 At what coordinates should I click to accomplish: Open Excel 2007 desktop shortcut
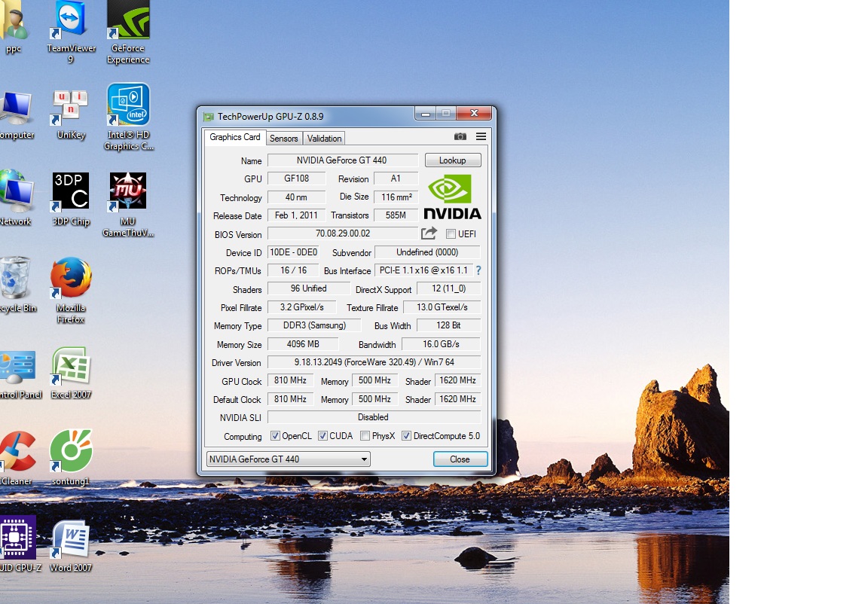pyautogui.click(x=71, y=374)
